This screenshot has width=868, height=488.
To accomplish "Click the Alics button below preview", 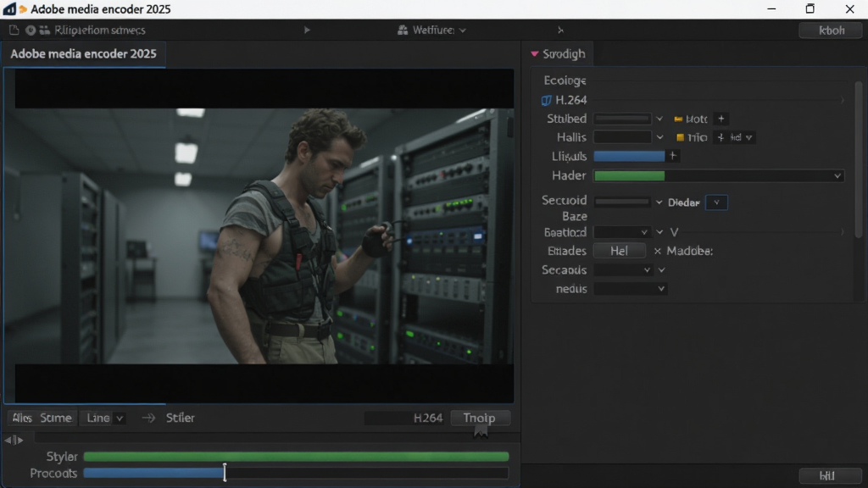I will tap(22, 418).
